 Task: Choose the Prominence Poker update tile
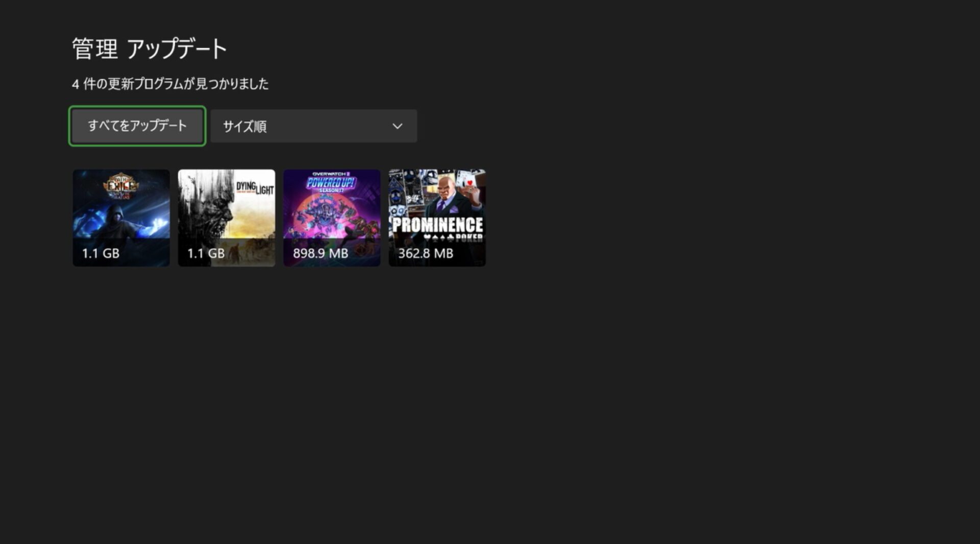coord(437,218)
